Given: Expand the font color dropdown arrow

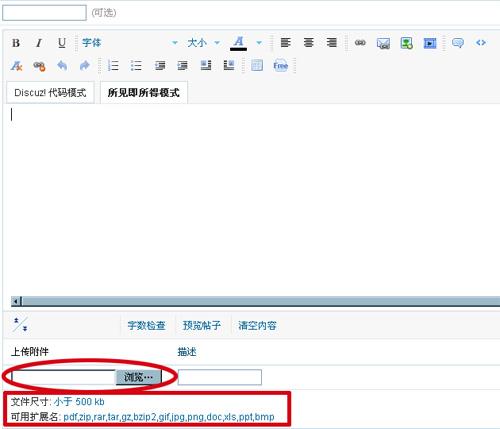Looking at the screenshot, I should click(259, 43).
